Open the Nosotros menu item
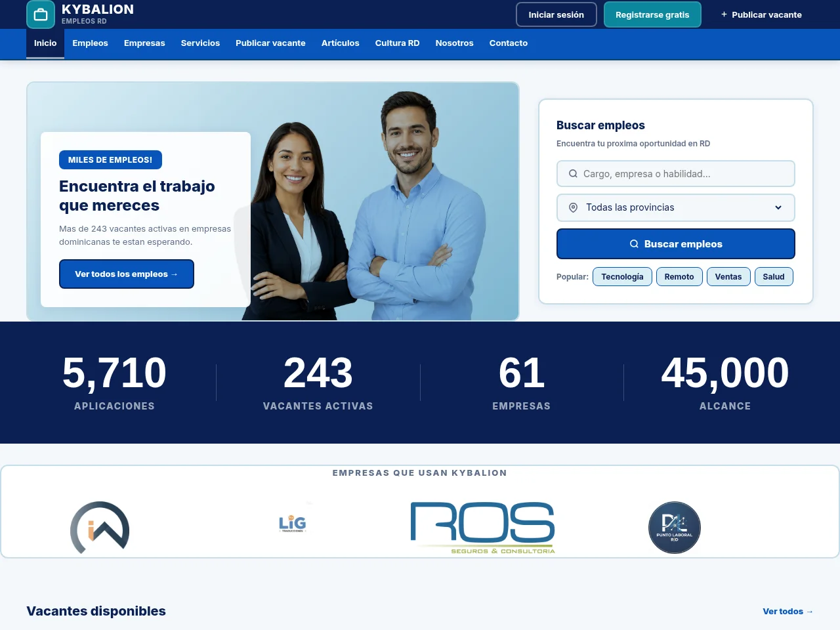840x630 pixels. point(454,43)
